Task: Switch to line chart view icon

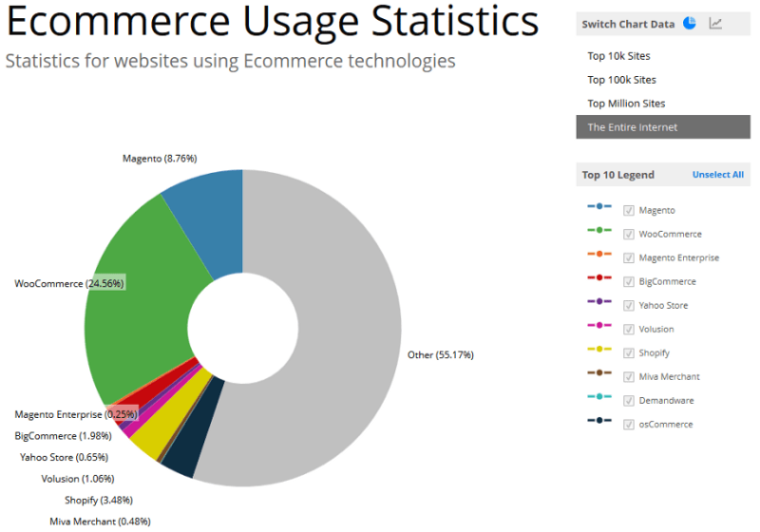Action: 715,23
